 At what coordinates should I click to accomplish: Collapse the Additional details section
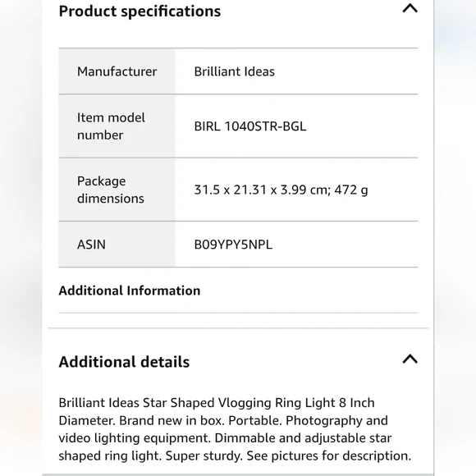pyautogui.click(x=410, y=359)
